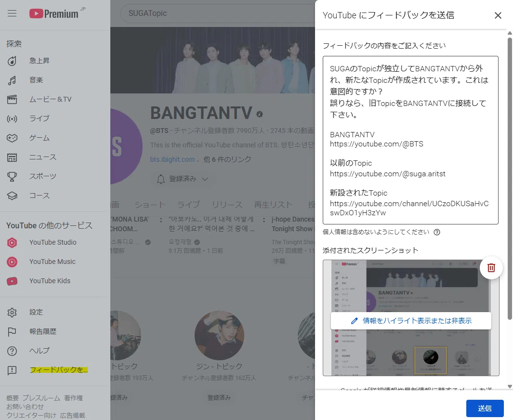The width and height of the screenshot is (513, 420).
Task: Click the 送信 submit button
Action: 485,408
